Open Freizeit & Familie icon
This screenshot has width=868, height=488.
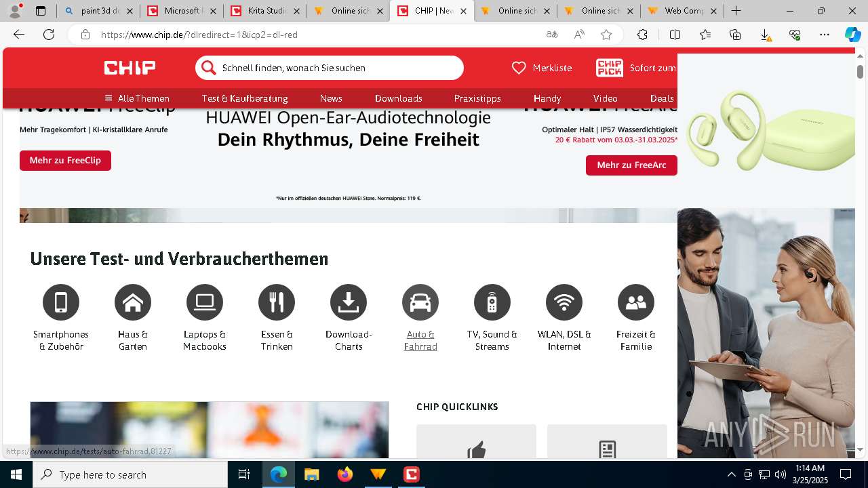[636, 302]
